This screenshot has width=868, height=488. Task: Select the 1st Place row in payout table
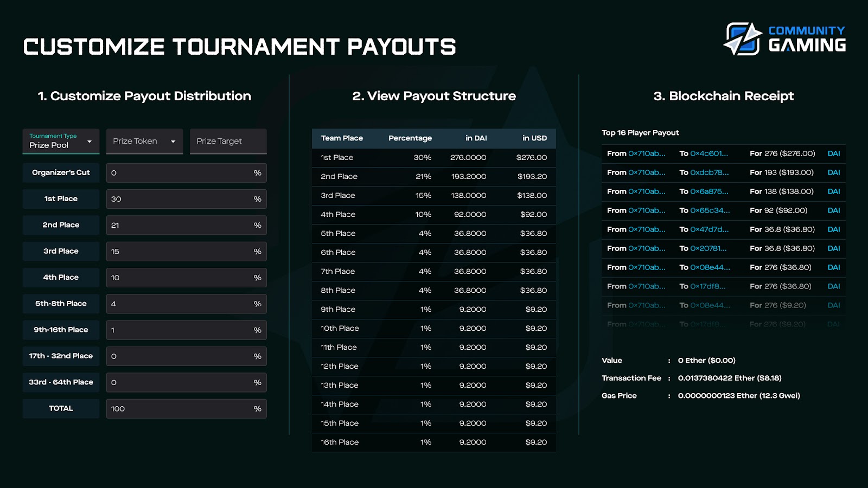pyautogui.click(x=434, y=158)
